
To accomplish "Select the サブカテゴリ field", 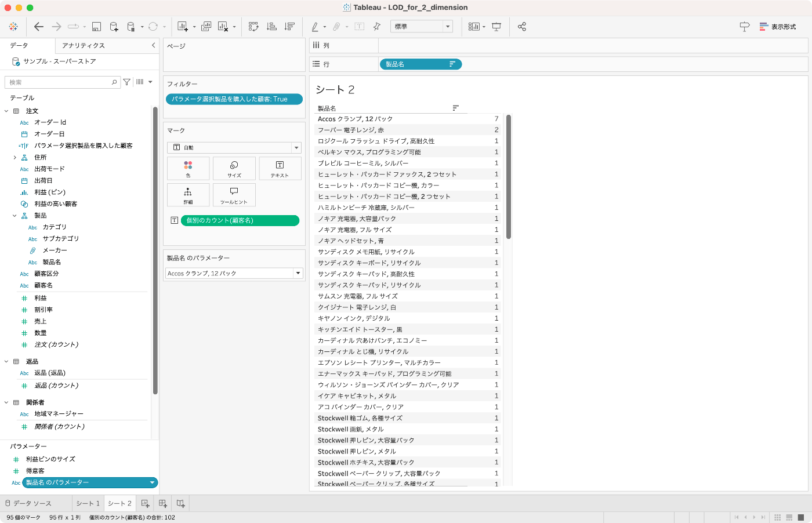I will 60,238.
